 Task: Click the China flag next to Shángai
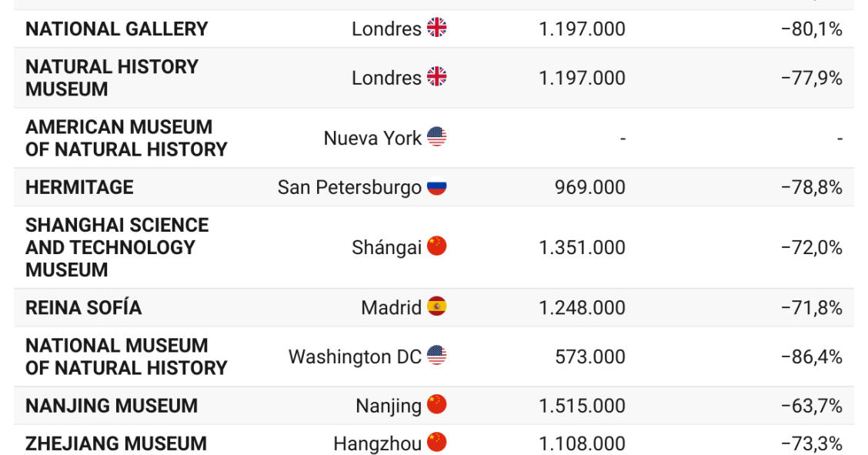tap(436, 246)
